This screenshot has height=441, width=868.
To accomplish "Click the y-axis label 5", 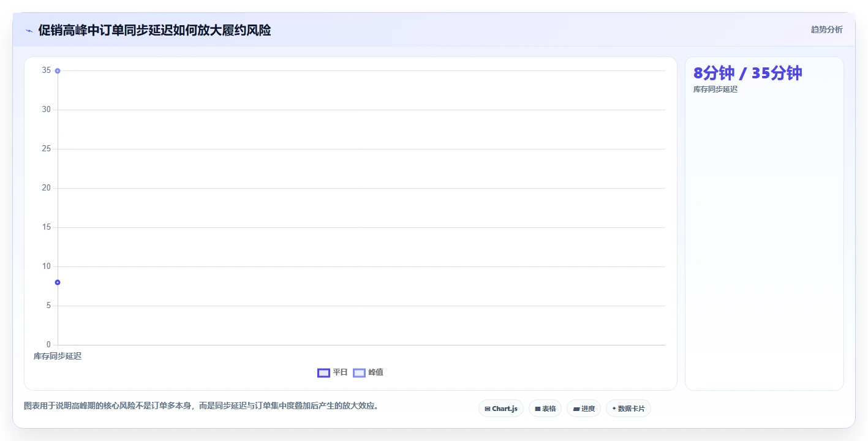I will pos(48,306).
